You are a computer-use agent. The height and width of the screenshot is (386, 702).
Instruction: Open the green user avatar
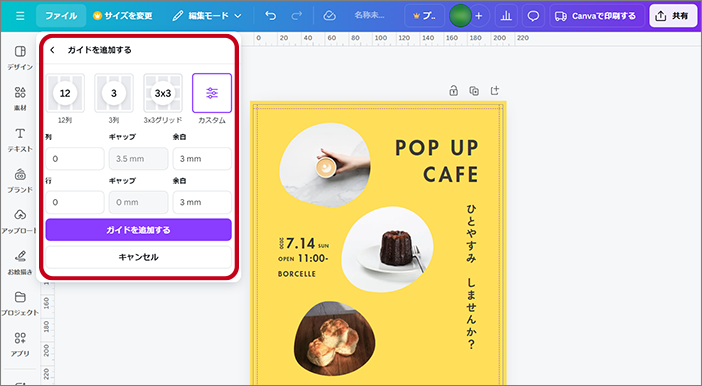coord(460,16)
